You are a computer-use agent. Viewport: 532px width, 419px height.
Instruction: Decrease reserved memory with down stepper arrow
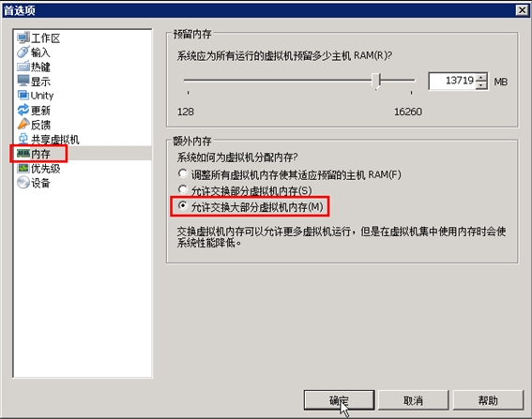tap(480, 85)
